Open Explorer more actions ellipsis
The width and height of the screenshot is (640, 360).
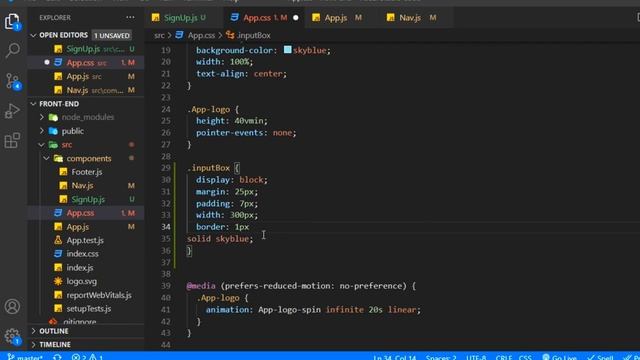[x=130, y=18]
